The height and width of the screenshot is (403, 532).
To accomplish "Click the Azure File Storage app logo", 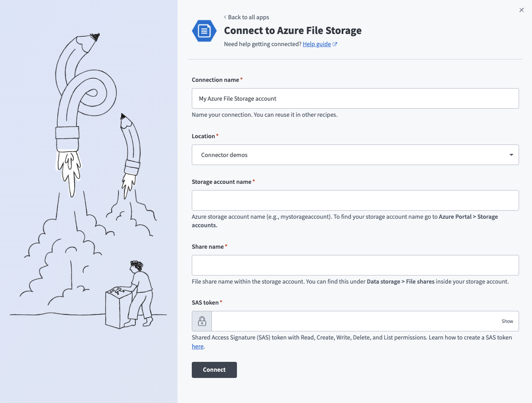I will 204,31.
